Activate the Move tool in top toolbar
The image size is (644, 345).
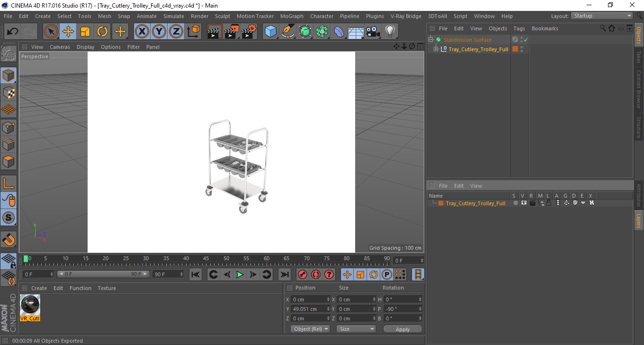pos(68,32)
